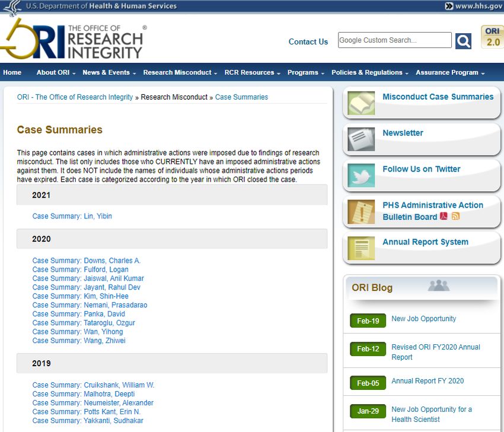Open Case Summary: Panka, David
The width and height of the screenshot is (504, 432).
(x=78, y=314)
